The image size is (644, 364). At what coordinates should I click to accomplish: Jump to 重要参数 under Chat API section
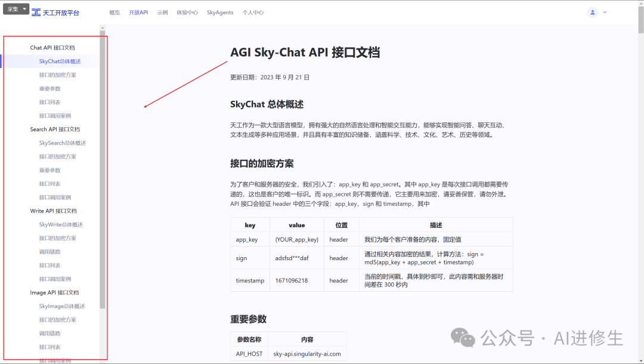pos(49,88)
